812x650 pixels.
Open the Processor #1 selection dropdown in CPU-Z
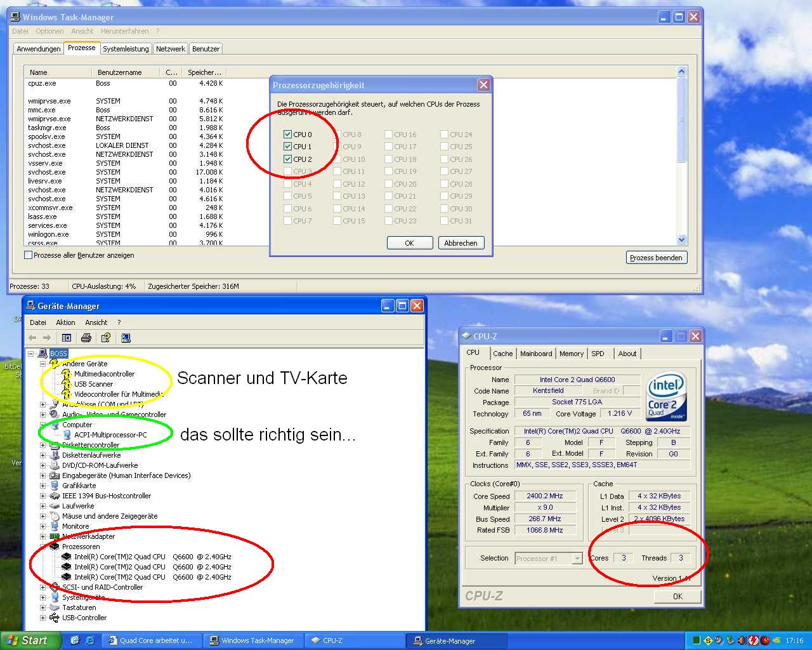coord(577,559)
